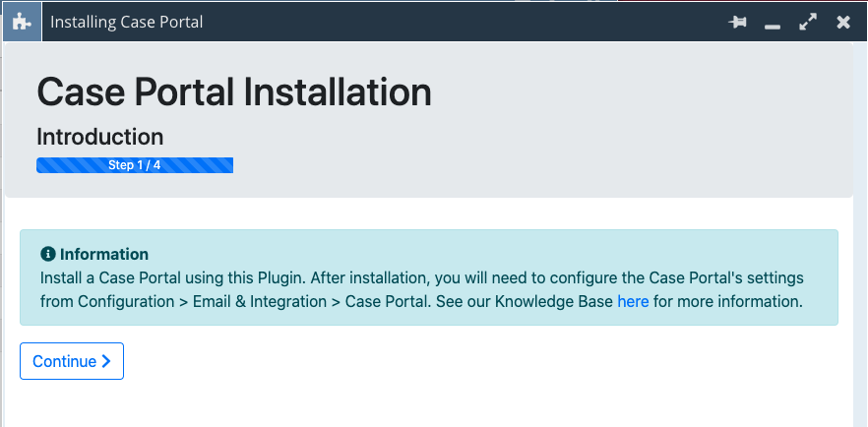The width and height of the screenshot is (868, 427).
Task: Minimize the Installing Case Portal window
Action: [x=773, y=23]
